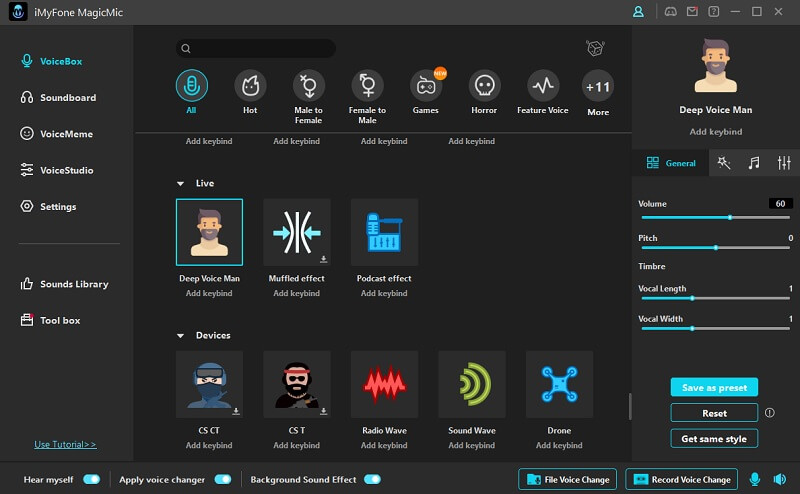800x494 pixels.
Task: Open the Sounds Library
Action: pyautogui.click(x=64, y=284)
